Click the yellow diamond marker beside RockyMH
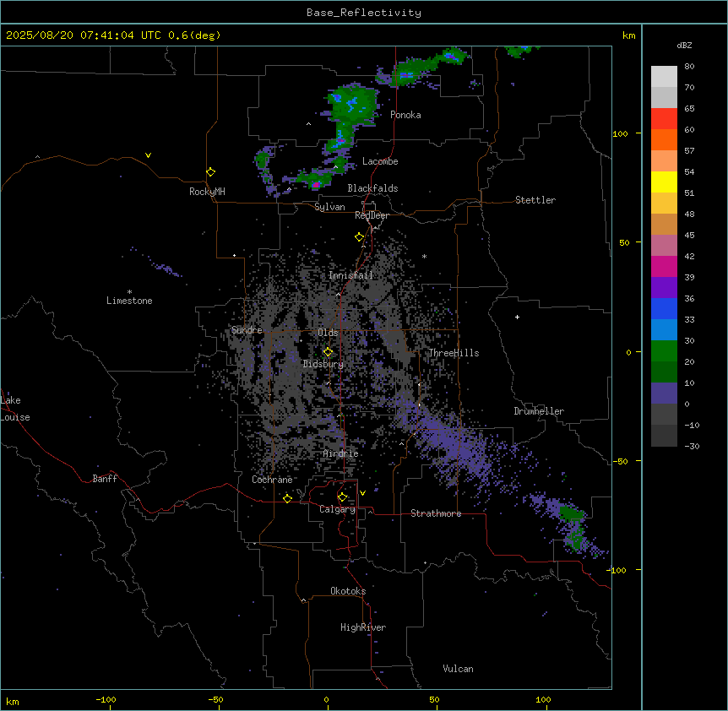 tap(211, 172)
